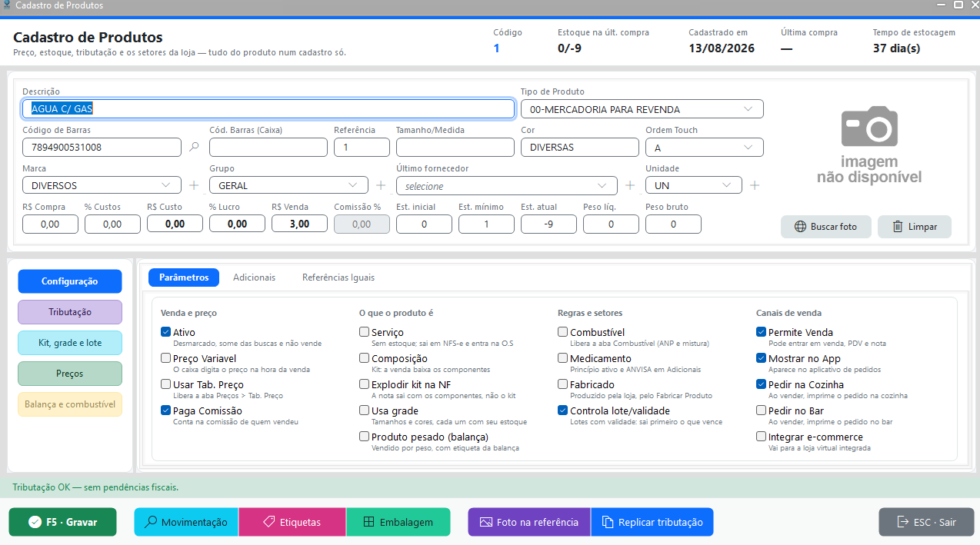Open the Referências Iguais tab
The height and width of the screenshot is (545, 980).
338,277
